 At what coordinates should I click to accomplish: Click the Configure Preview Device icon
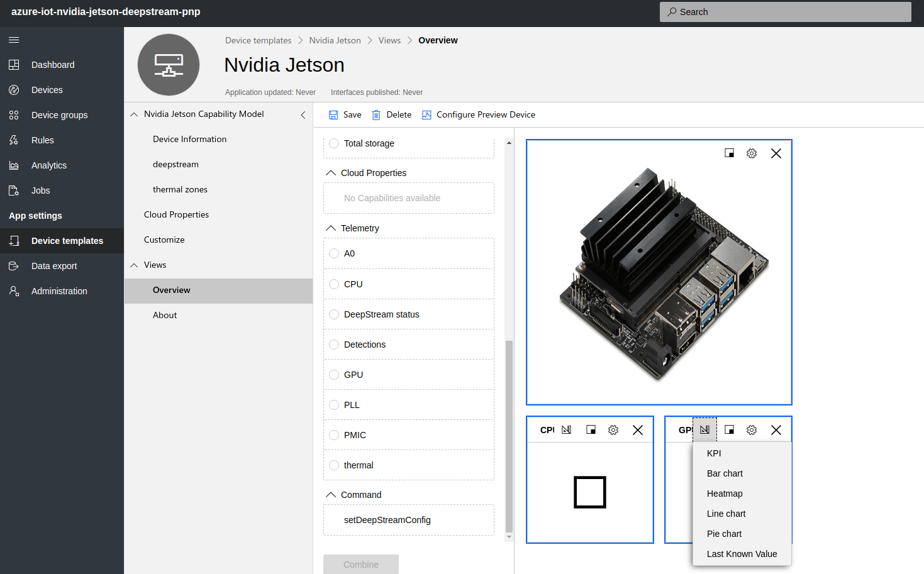426,115
